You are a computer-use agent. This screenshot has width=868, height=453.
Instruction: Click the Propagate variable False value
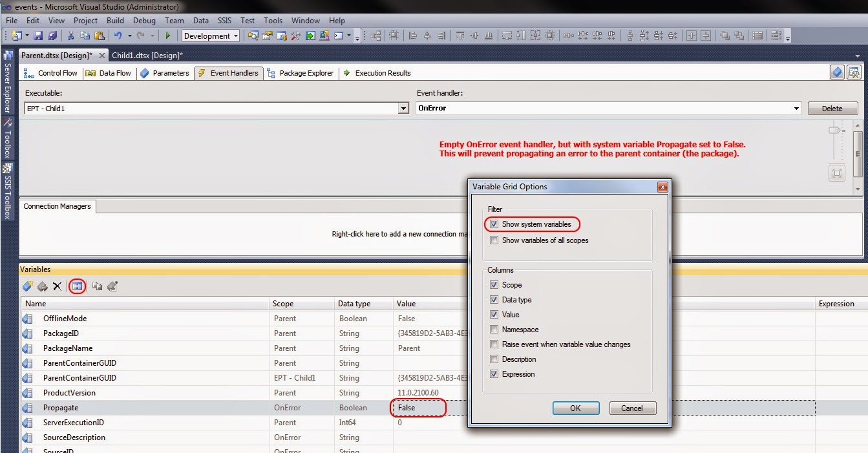tap(407, 408)
